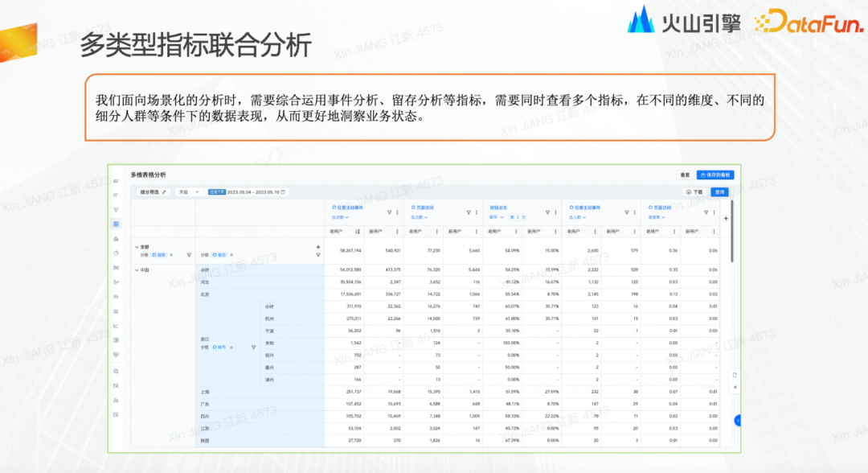Open the 细分筛选 button
This screenshot has width=868, height=473.
(x=153, y=192)
